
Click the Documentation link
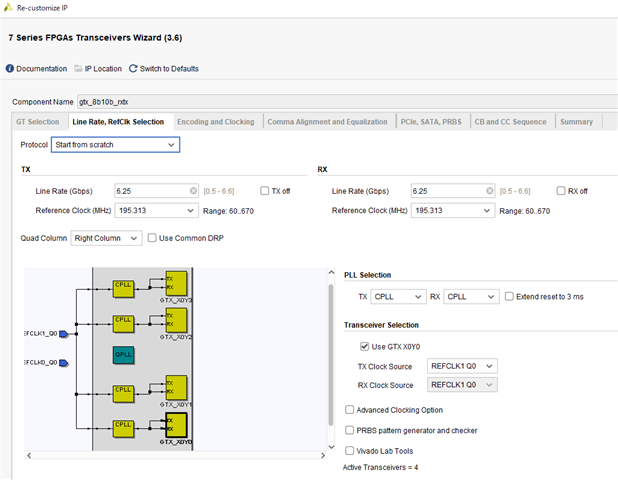click(41, 69)
